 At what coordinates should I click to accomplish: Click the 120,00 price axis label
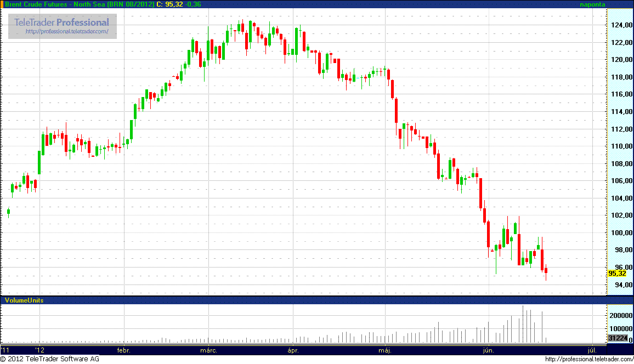coord(622,59)
